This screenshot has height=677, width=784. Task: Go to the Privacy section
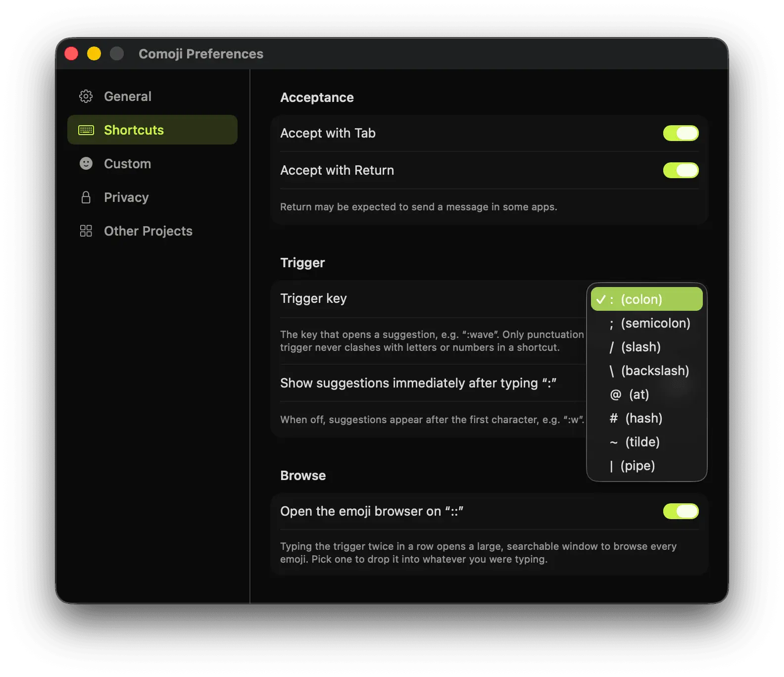click(x=152, y=197)
